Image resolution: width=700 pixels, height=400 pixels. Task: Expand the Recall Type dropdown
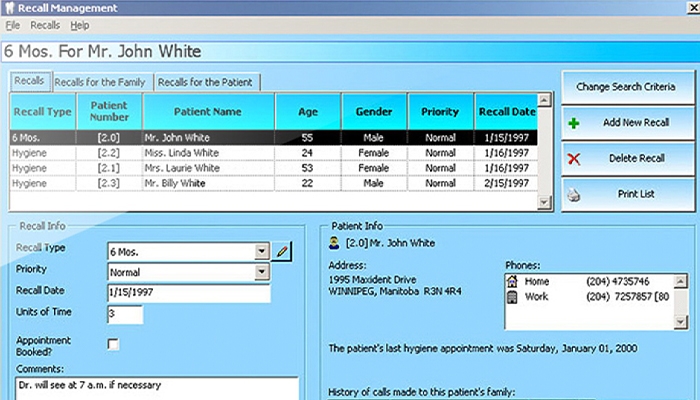click(x=261, y=252)
